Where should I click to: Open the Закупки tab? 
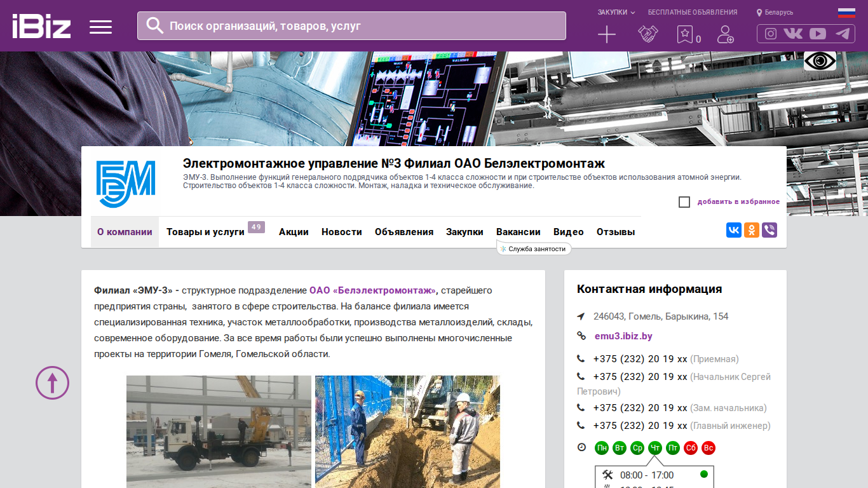click(465, 232)
